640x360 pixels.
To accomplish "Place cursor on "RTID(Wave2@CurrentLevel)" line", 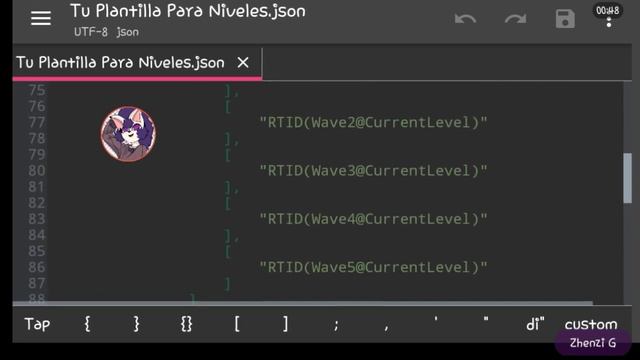I will (373, 122).
